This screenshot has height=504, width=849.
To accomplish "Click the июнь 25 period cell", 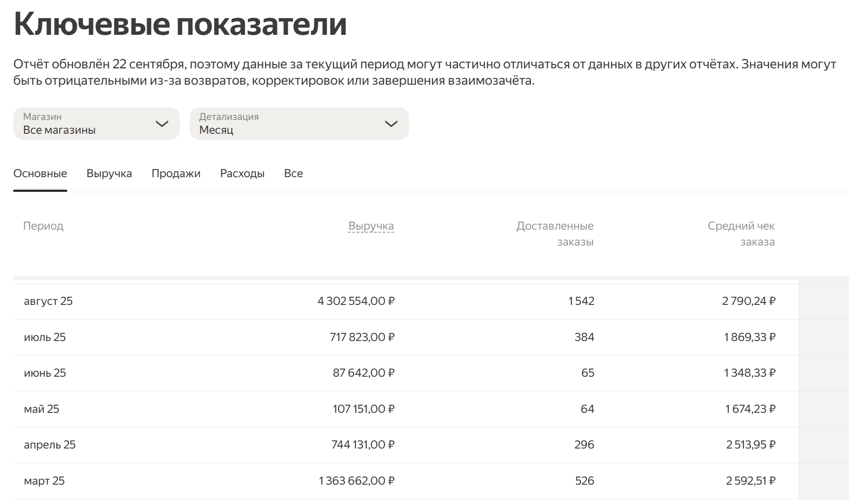I will click(45, 373).
